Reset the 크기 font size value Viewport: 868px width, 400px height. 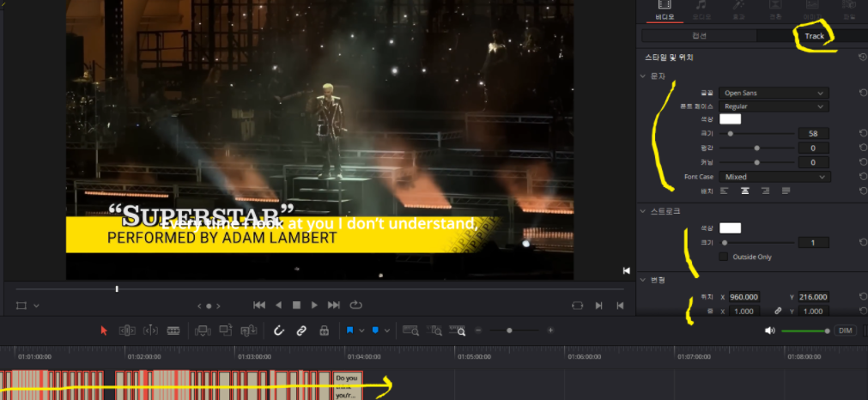click(x=863, y=133)
